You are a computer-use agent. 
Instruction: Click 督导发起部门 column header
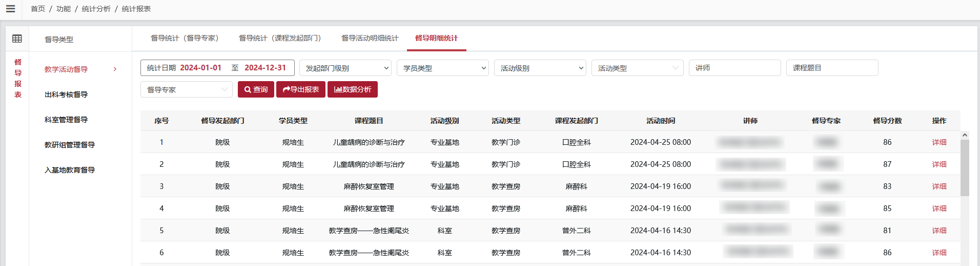[222, 121]
